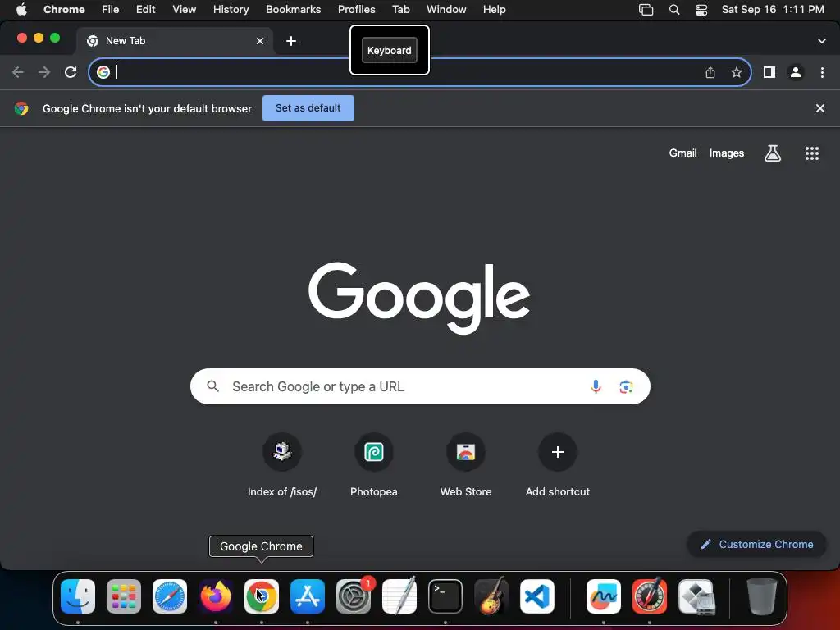Toggle the Chrome side panel icon
The width and height of the screenshot is (840, 630).
pyautogui.click(x=769, y=72)
